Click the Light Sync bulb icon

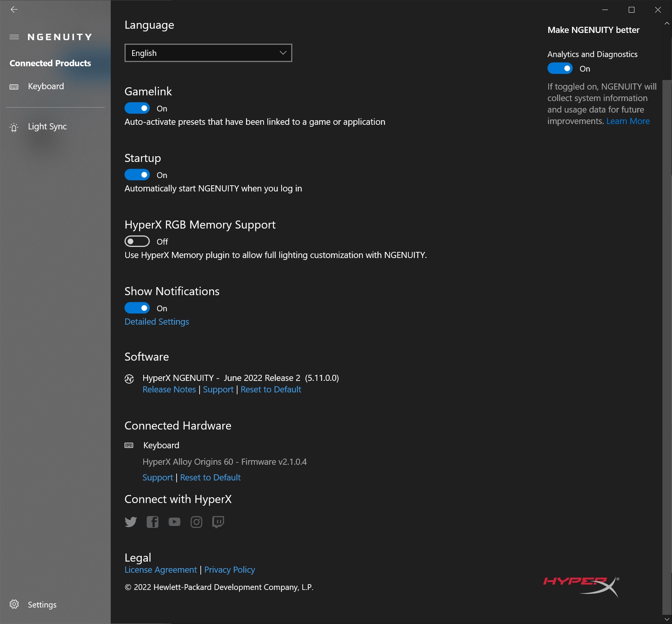coord(14,127)
